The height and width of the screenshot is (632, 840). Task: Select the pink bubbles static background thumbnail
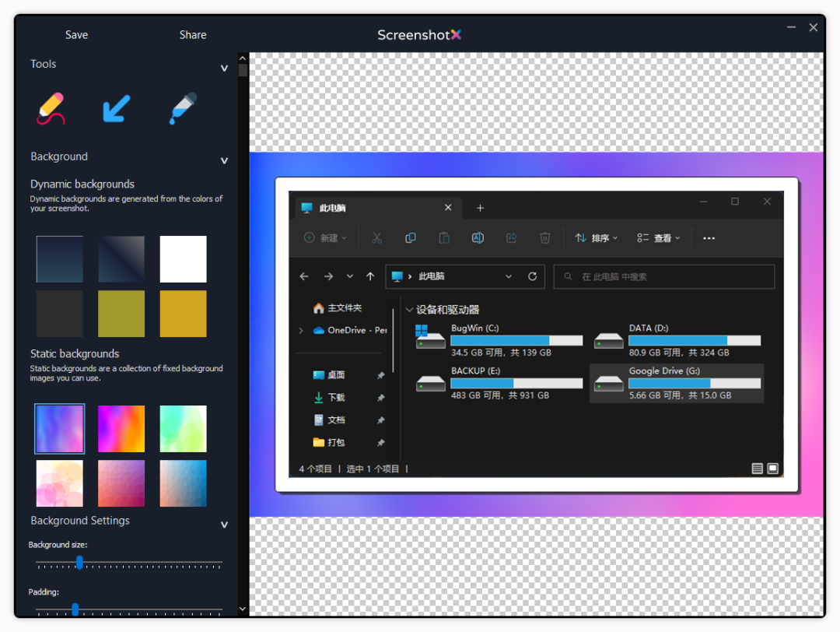59,483
